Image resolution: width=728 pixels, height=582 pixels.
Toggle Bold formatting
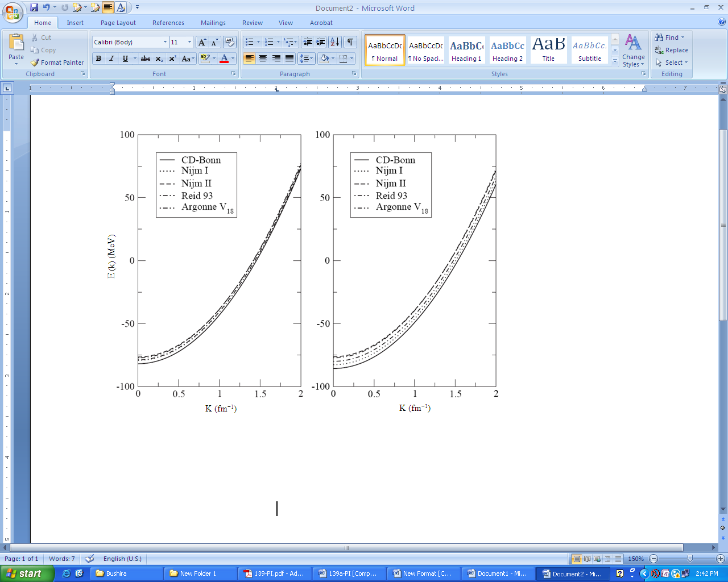[x=99, y=59]
